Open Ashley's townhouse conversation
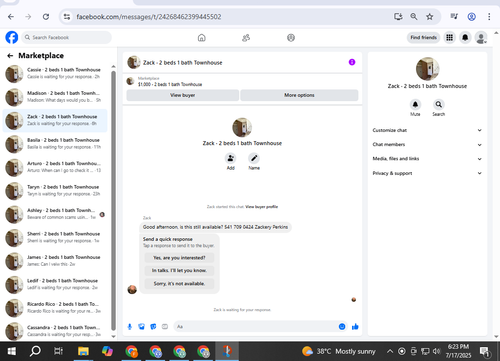Screen dimensions: 500x361 click(x=55, y=214)
